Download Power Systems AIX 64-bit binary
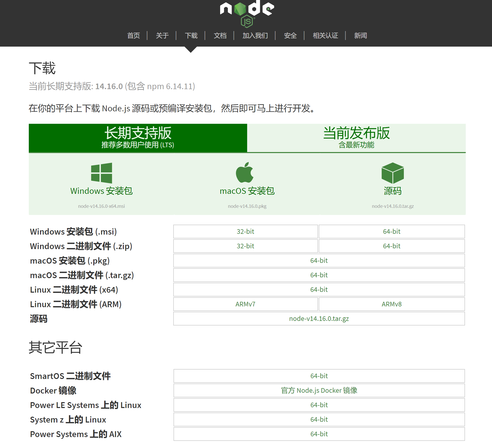 (x=319, y=434)
